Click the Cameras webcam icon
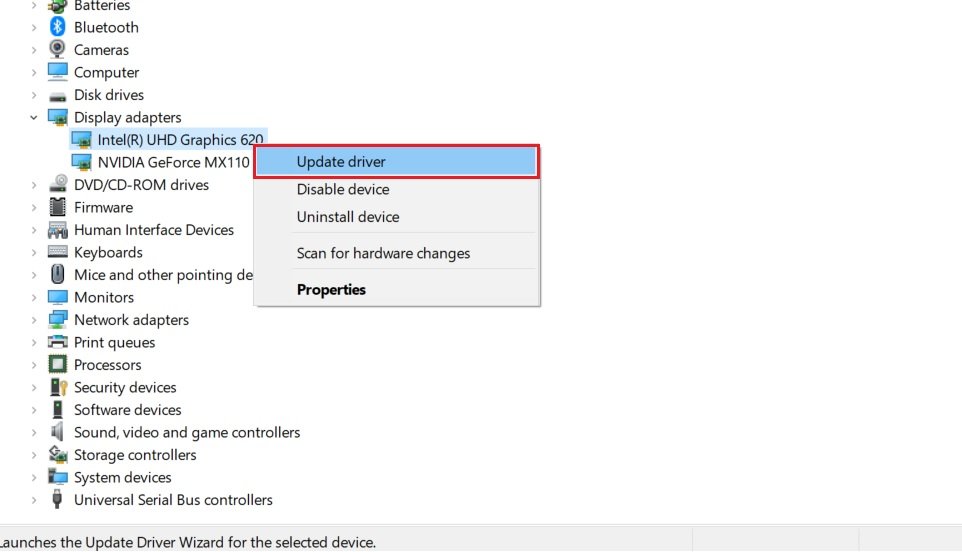The height and width of the screenshot is (552, 962). click(x=57, y=49)
